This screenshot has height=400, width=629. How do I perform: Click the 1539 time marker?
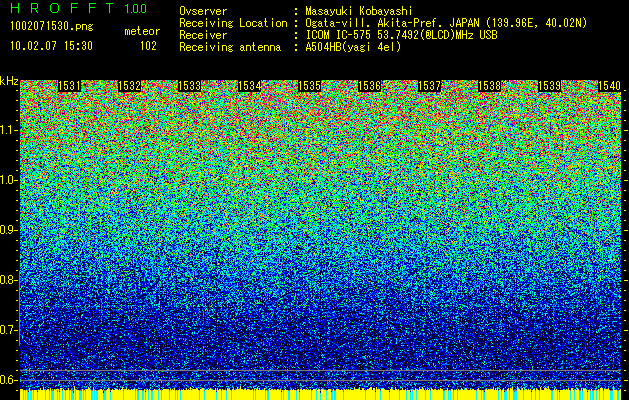pos(549,86)
